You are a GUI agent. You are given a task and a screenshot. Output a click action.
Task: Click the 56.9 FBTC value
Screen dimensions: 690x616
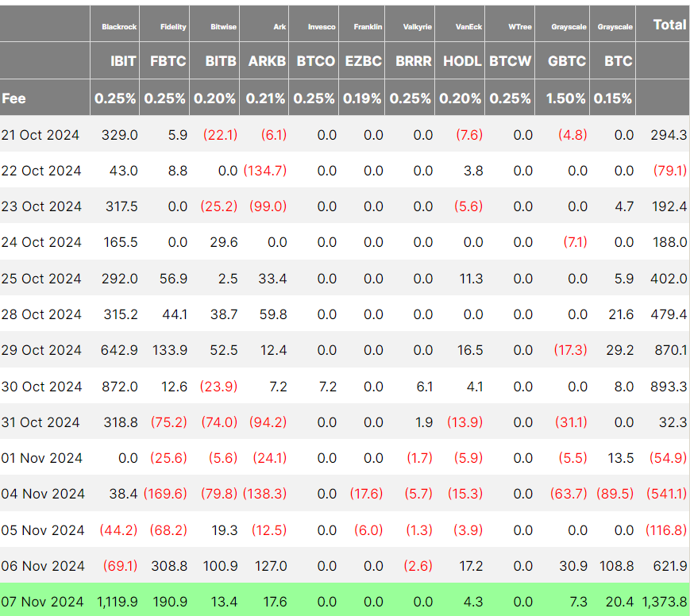(x=173, y=279)
